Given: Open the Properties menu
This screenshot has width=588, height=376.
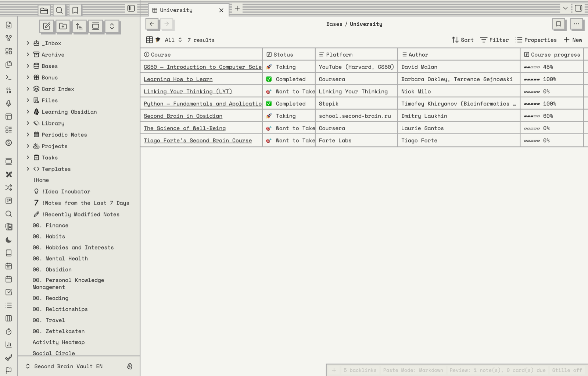Looking at the screenshot, I should (x=536, y=40).
